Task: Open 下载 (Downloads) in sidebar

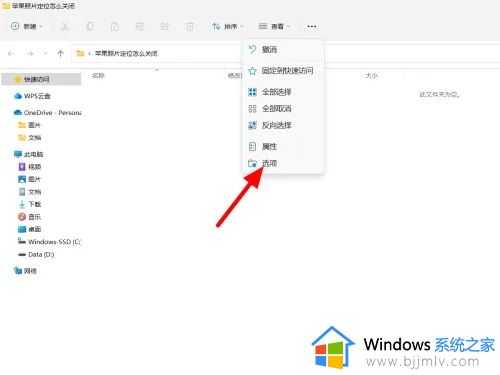Action: click(x=29, y=204)
